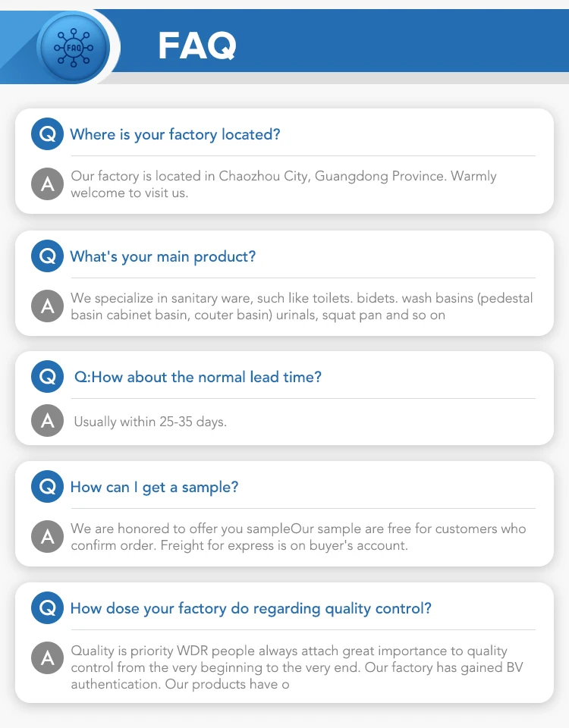Click the Q icon beside sample question
Image resolution: width=569 pixels, height=728 pixels.
tap(47, 487)
